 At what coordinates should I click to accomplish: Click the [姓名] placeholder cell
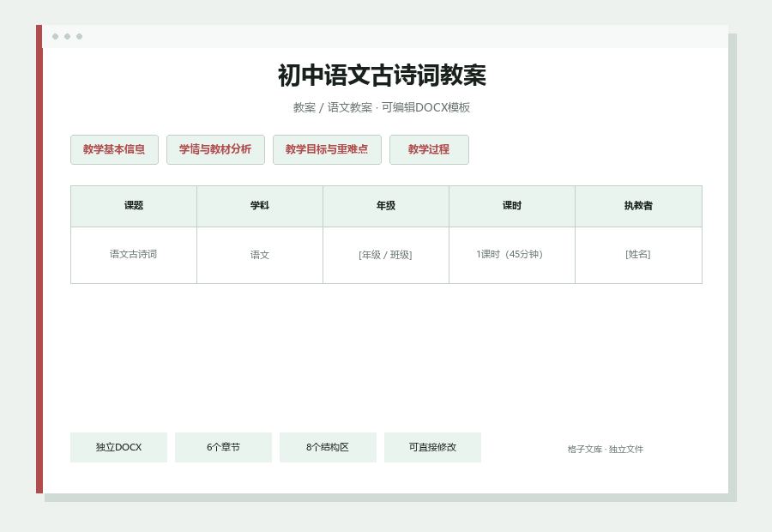click(638, 255)
